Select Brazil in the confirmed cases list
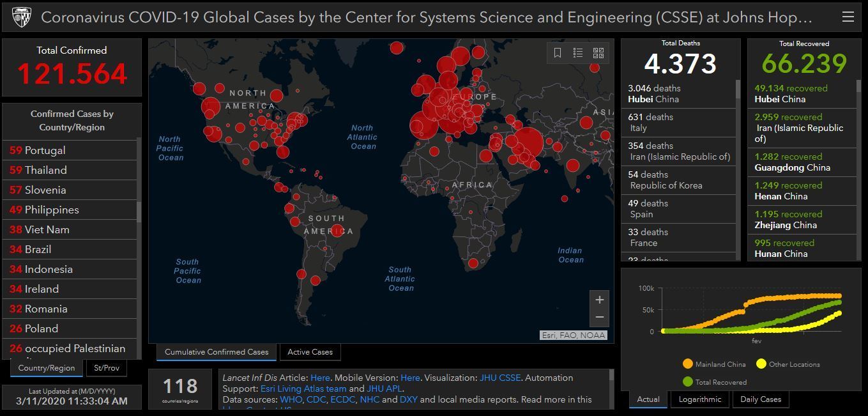 [x=38, y=249]
